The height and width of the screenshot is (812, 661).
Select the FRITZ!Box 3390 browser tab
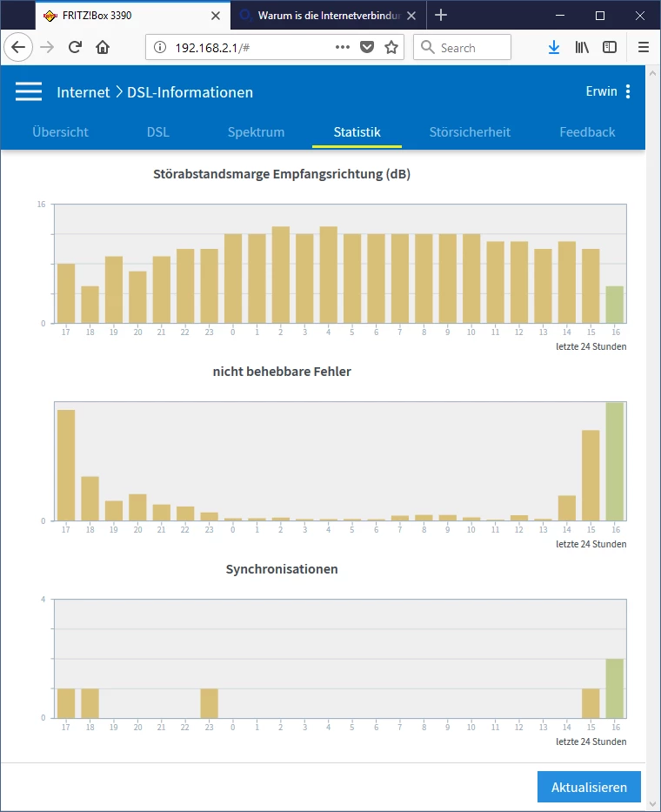pos(133,16)
